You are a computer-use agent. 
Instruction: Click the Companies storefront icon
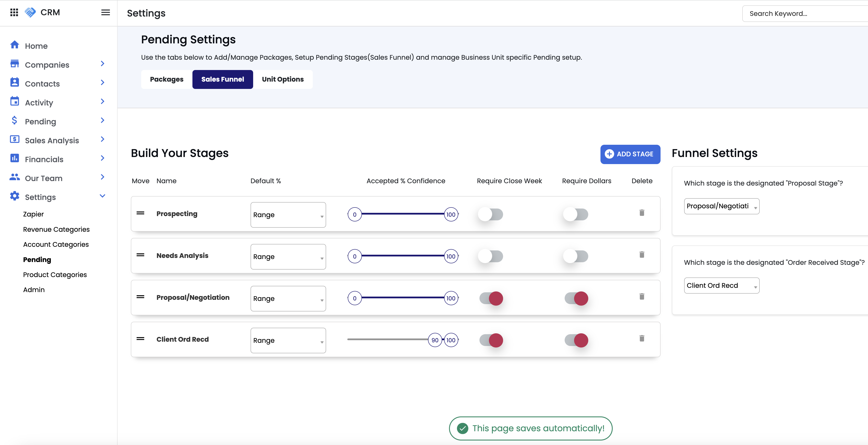click(15, 64)
